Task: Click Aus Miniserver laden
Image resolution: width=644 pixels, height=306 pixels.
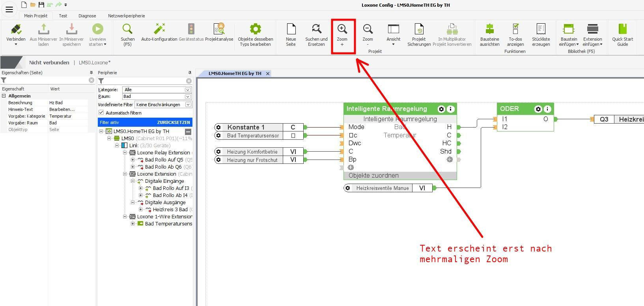Action: [43, 34]
